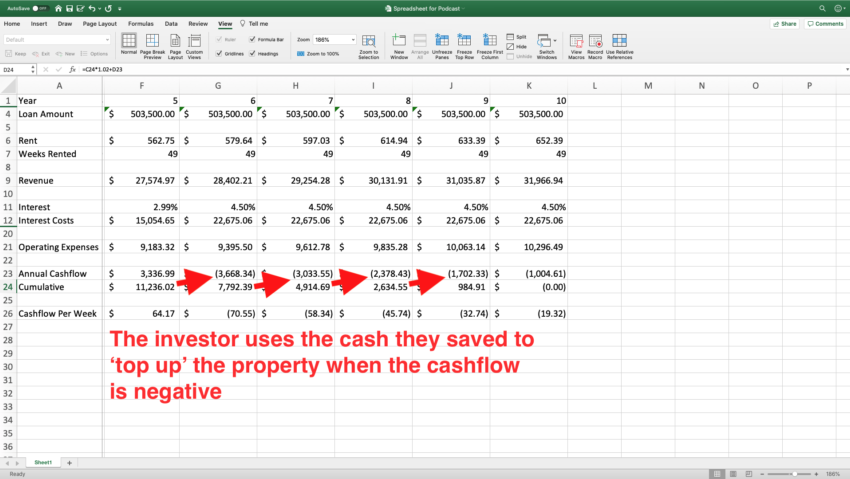Screen dimensions: 850x479
Task: Uncheck the Gridlines checkbox
Action: point(219,53)
